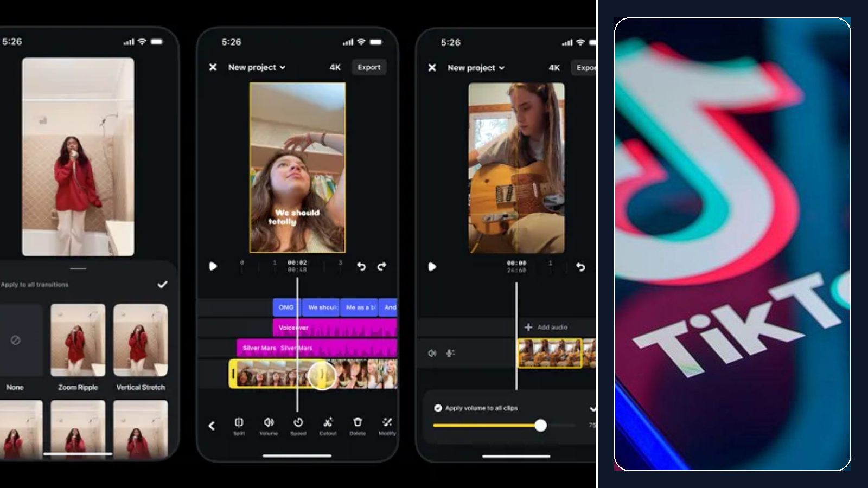The height and width of the screenshot is (488, 868).
Task: Expand New project dropdown in right phone
Action: 476,68
